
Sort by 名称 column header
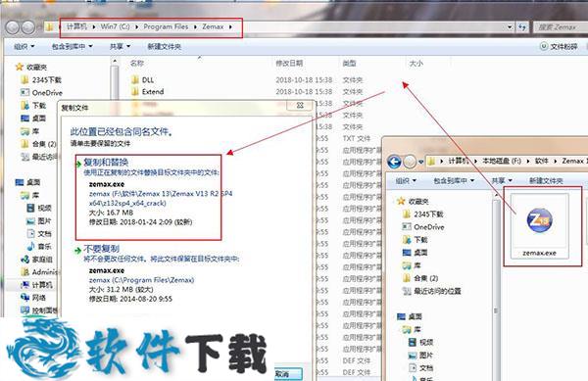tap(137, 64)
